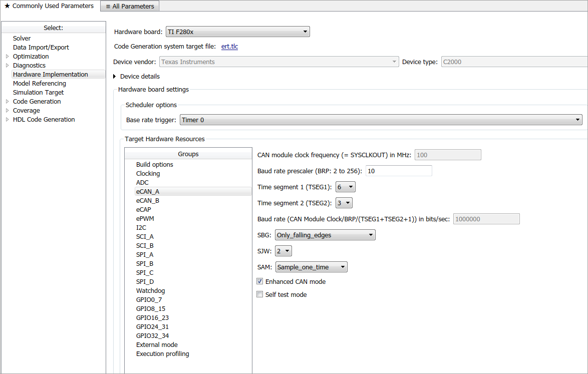Select the Watchdog group
The height and width of the screenshot is (374, 588).
point(150,290)
